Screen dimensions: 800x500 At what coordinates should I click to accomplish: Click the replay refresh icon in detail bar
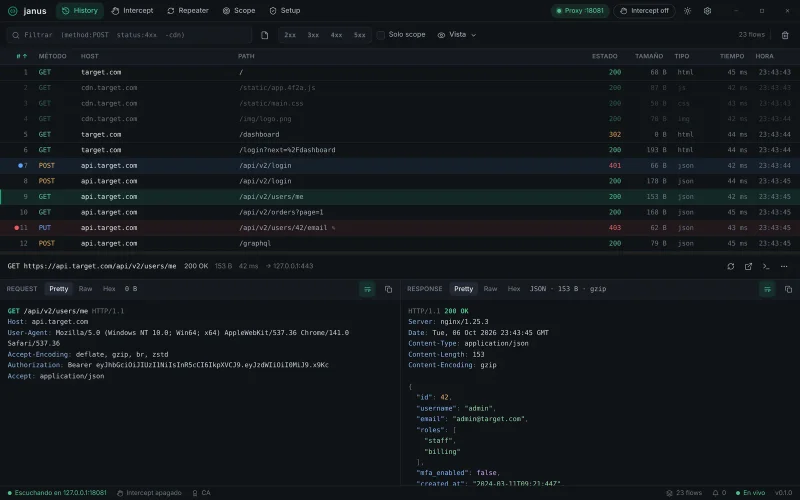[x=731, y=266]
